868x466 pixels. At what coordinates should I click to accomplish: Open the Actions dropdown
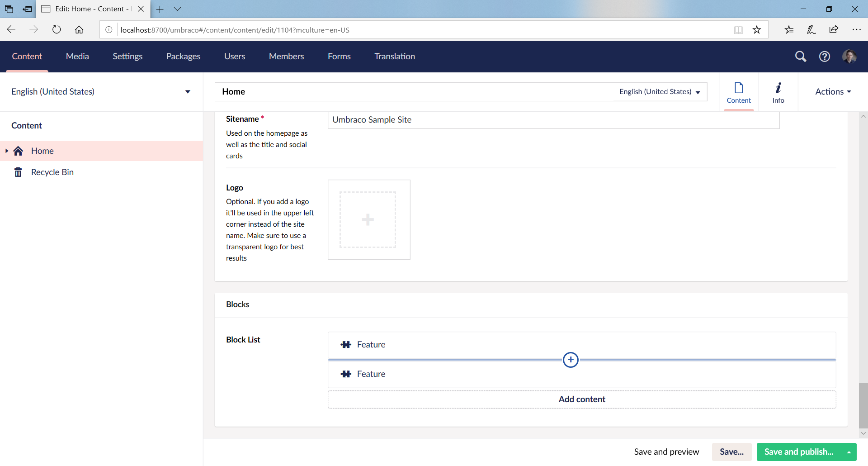(x=833, y=91)
